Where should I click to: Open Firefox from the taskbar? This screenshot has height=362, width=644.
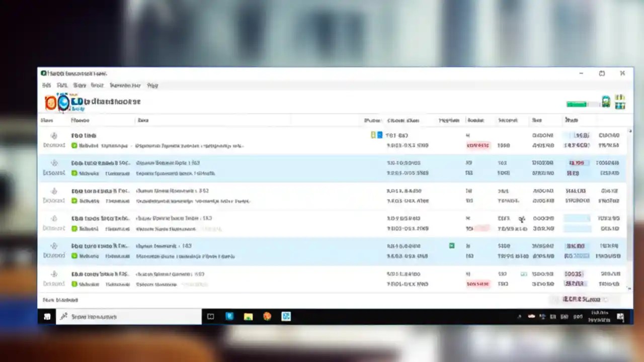[267, 316]
